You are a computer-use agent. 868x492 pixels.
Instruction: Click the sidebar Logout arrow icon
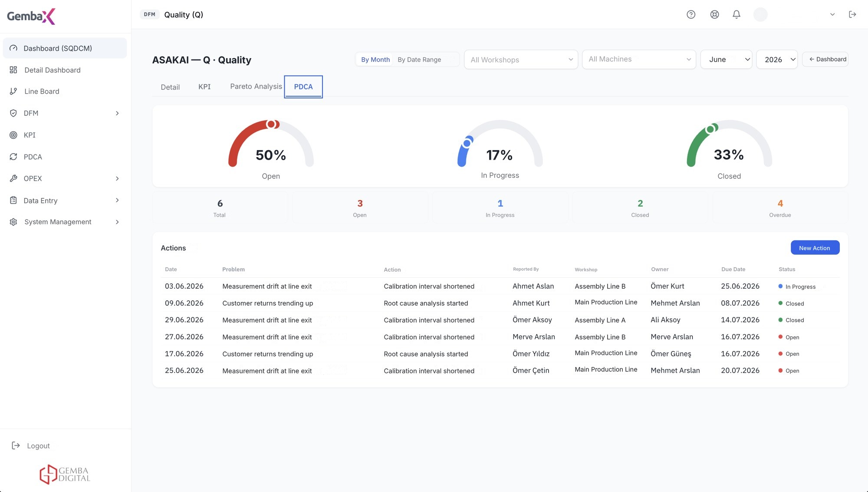pos(16,446)
